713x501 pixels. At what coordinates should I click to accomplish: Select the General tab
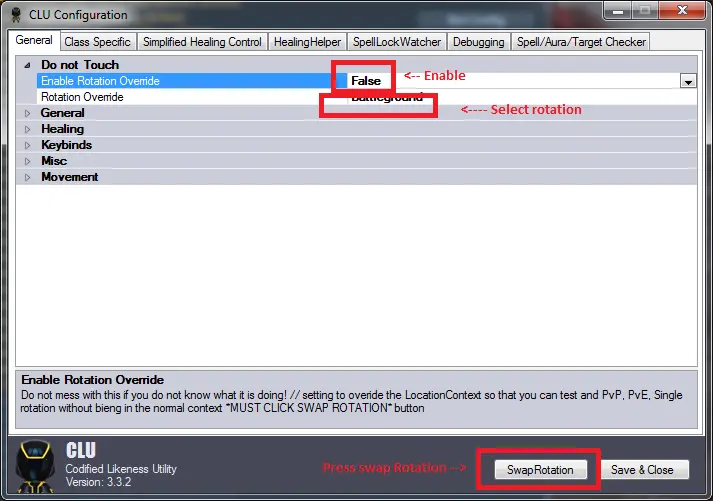point(34,41)
